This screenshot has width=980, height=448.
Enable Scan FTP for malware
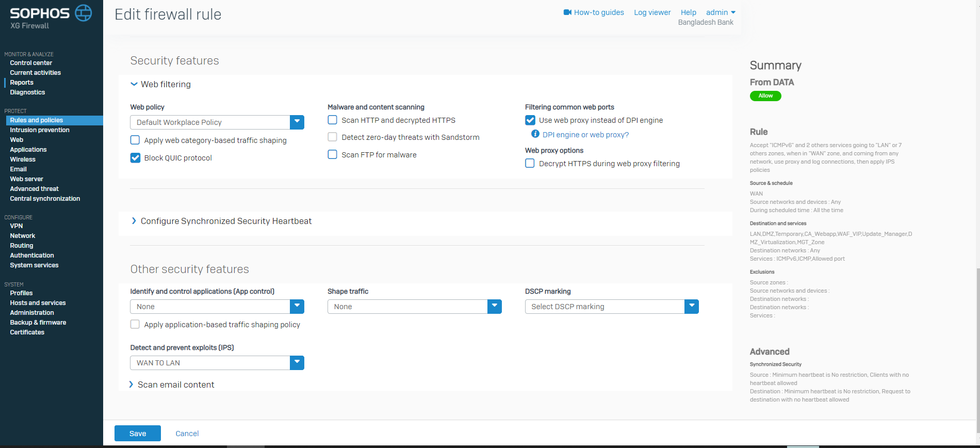tap(333, 154)
